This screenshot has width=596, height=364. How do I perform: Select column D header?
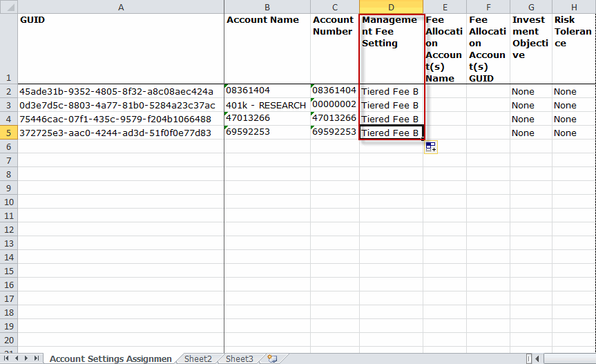[391, 7]
